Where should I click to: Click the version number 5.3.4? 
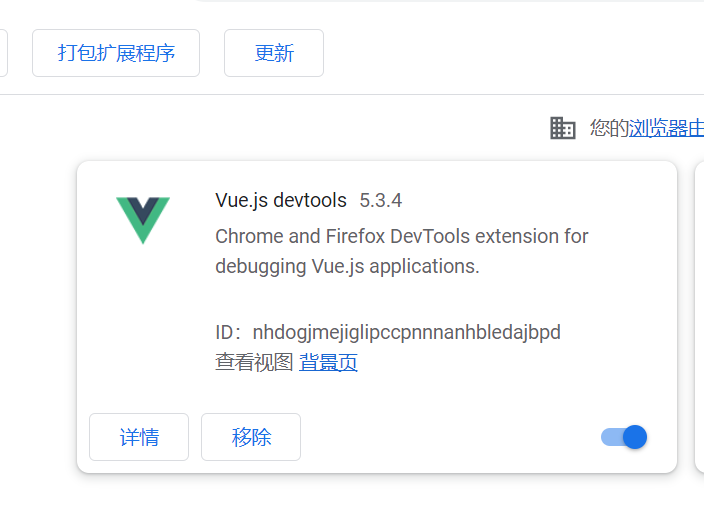(381, 200)
